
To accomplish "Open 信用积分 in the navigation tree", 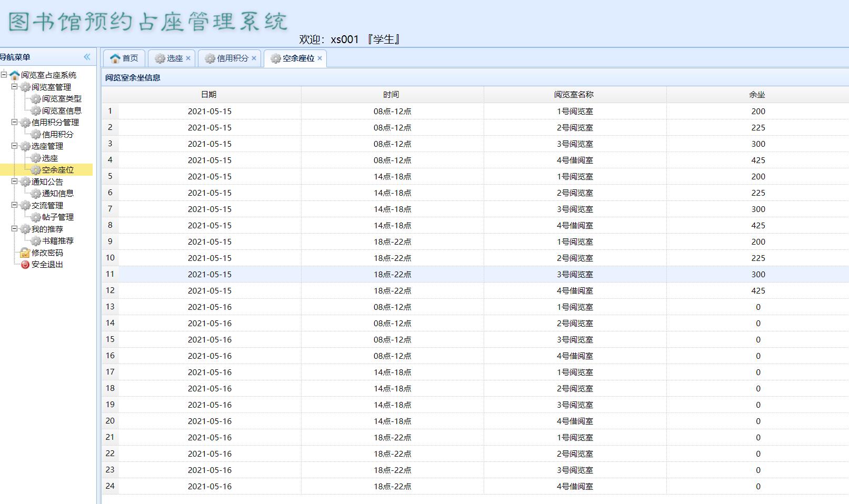I will 57,134.
